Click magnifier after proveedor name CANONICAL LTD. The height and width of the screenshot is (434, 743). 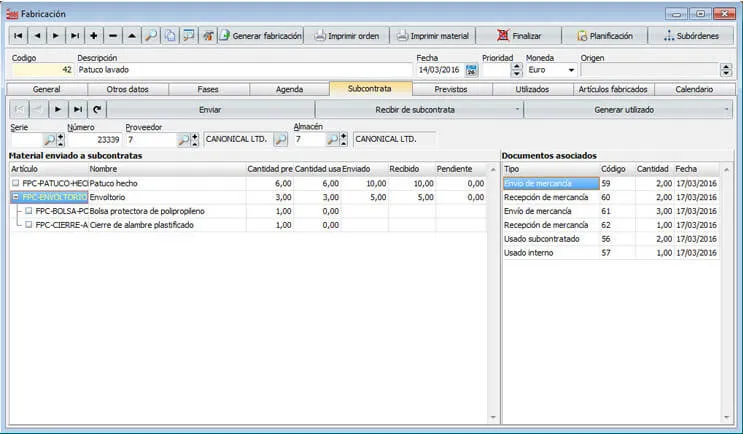[x=281, y=140]
